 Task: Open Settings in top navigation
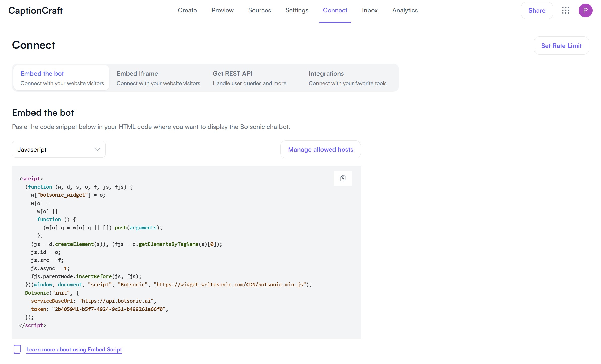pyautogui.click(x=297, y=10)
